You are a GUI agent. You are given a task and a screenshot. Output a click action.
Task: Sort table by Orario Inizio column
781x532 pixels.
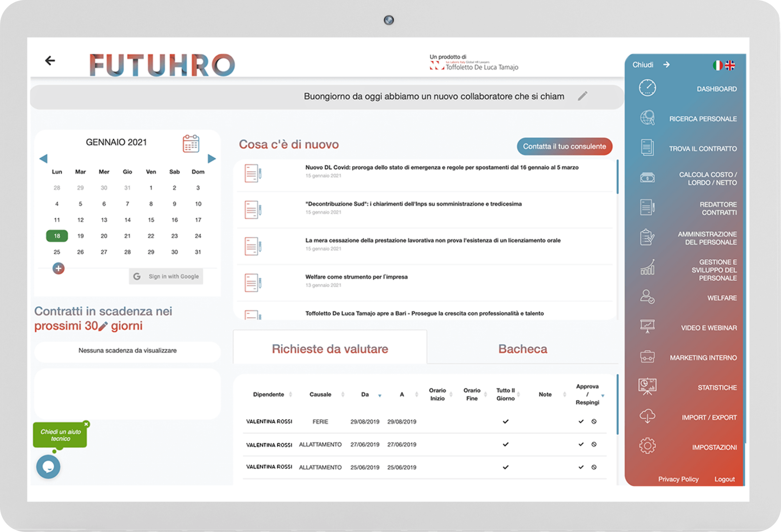[451, 395]
